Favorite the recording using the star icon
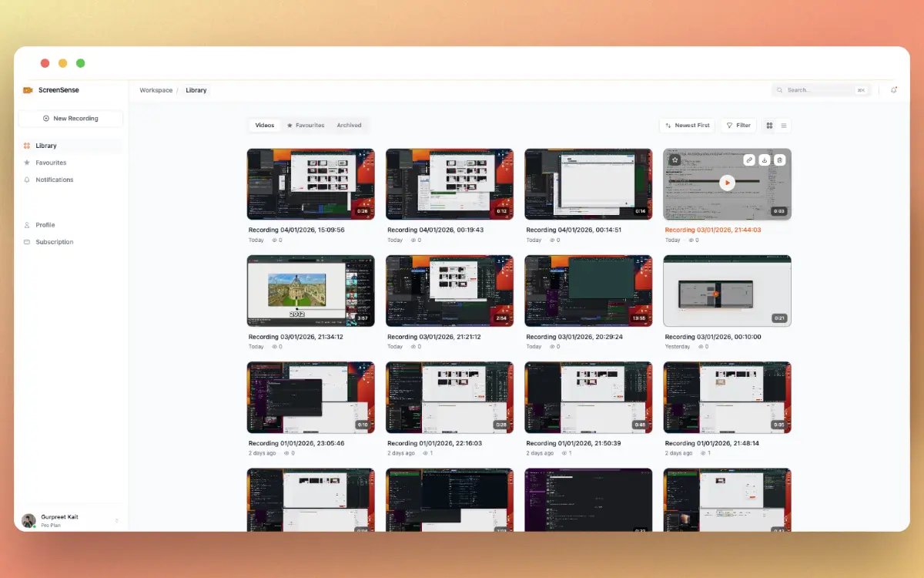The width and height of the screenshot is (924, 578). tap(675, 160)
